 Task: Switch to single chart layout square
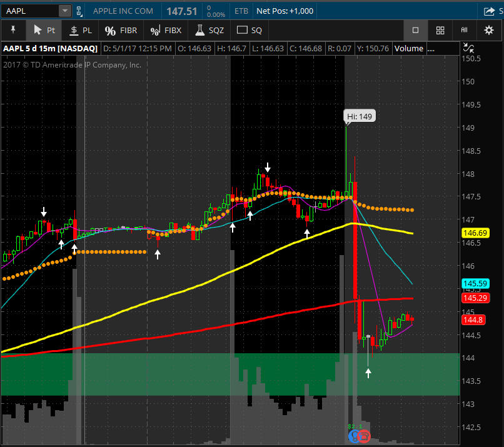tap(415, 30)
